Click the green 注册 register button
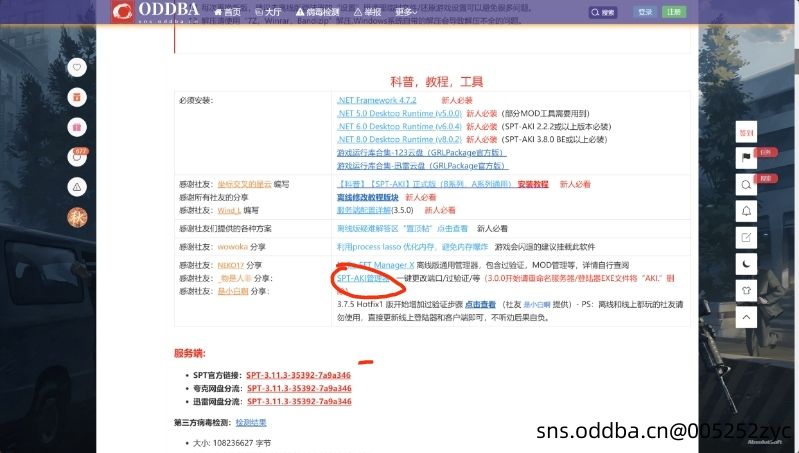 point(674,12)
